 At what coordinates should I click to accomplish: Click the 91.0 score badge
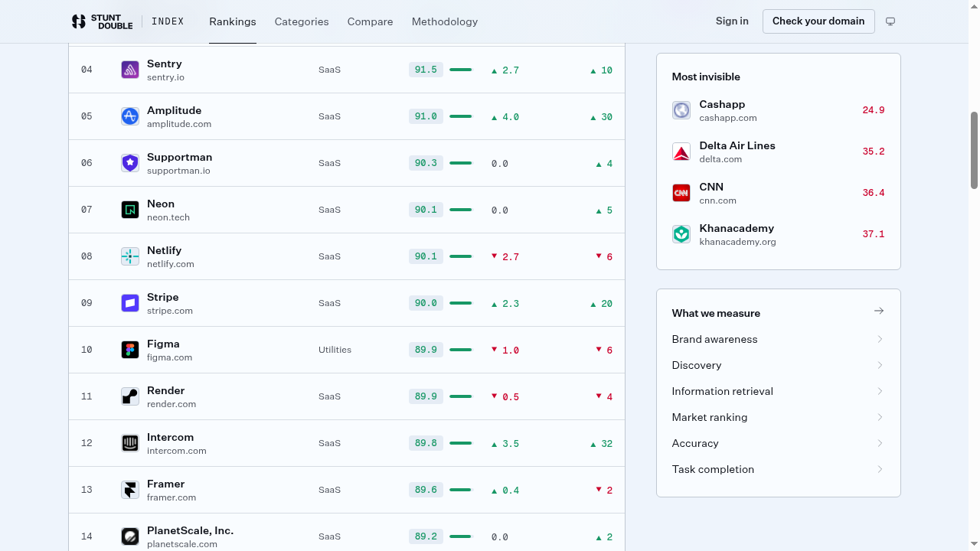pos(426,116)
